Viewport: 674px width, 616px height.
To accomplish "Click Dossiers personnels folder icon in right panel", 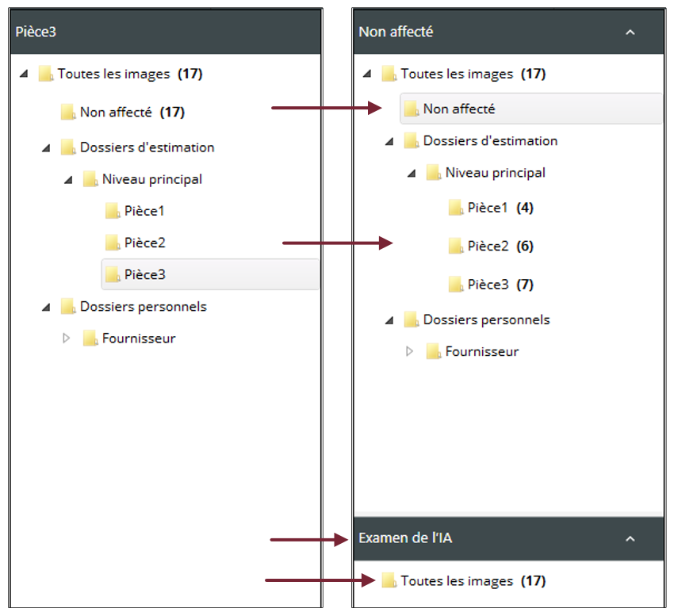I will pos(411,320).
